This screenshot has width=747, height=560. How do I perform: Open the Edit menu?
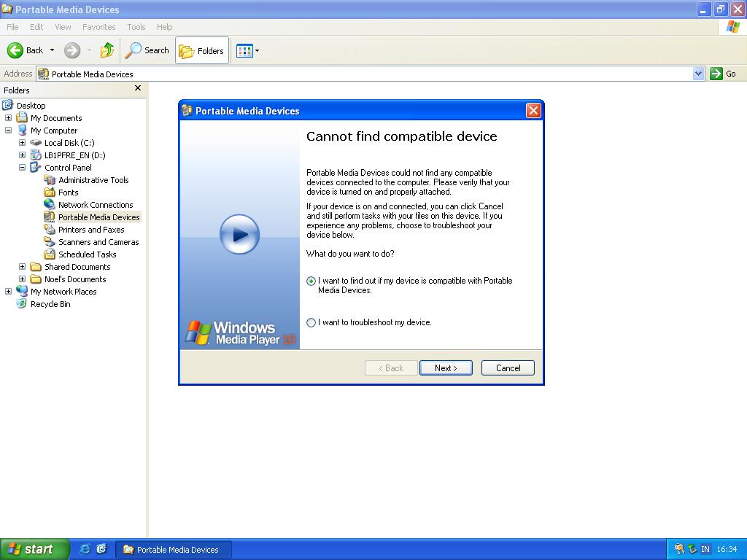36,27
